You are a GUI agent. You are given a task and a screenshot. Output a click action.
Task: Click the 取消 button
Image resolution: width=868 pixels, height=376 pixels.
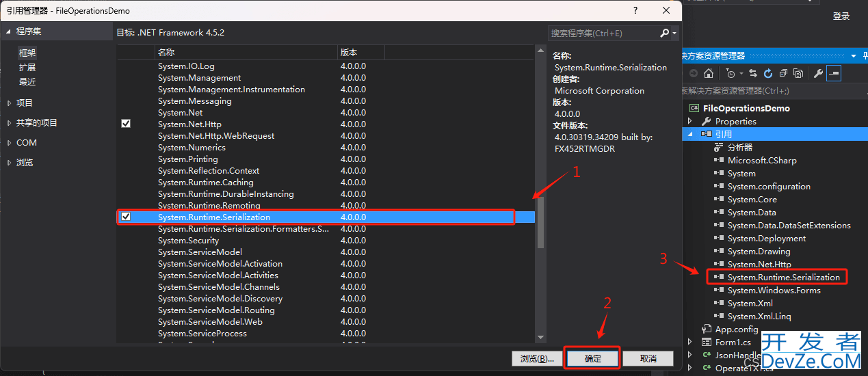[x=648, y=358]
